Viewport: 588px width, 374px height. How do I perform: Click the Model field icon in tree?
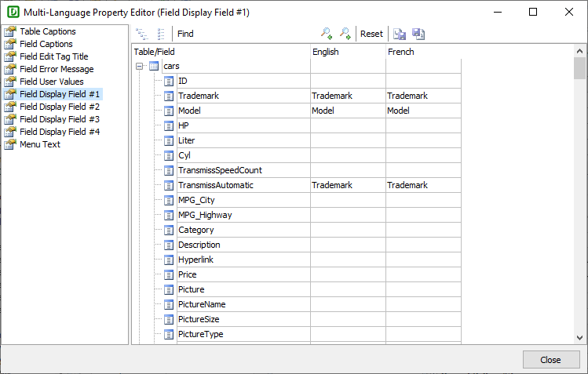pos(169,111)
